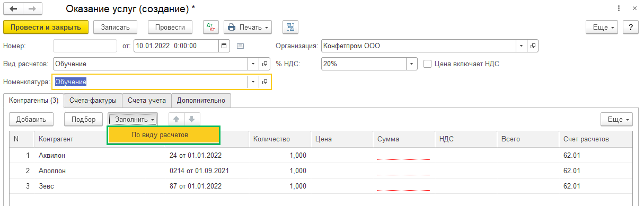
Task: Click the Сумма cell in Аквилон row
Action: 403,156
